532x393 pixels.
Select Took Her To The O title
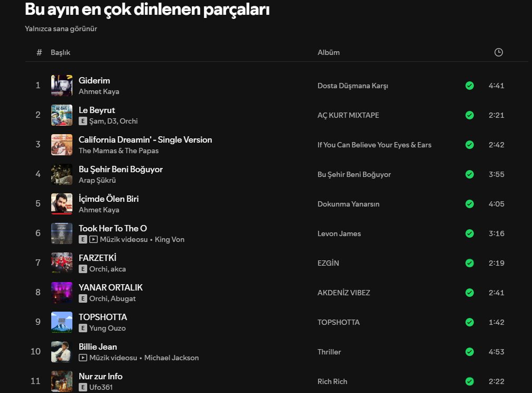pyautogui.click(x=113, y=228)
